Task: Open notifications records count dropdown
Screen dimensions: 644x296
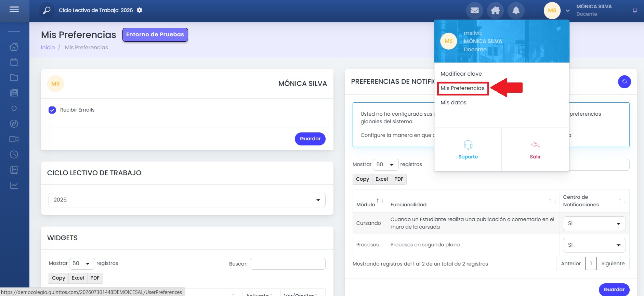Action: tap(386, 165)
